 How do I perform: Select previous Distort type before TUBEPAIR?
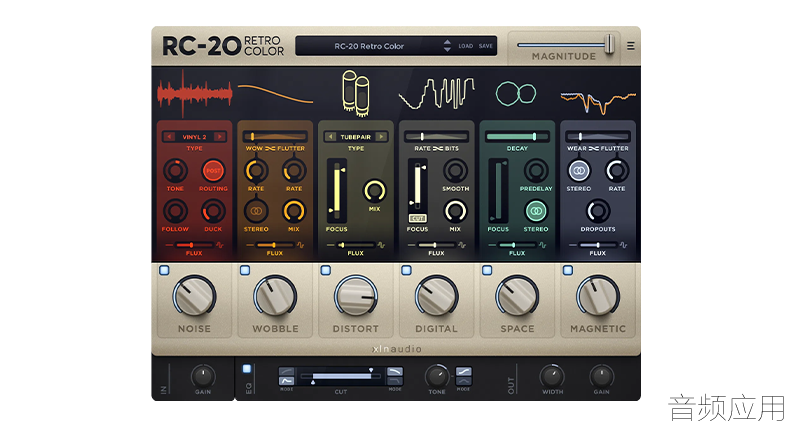click(x=330, y=137)
